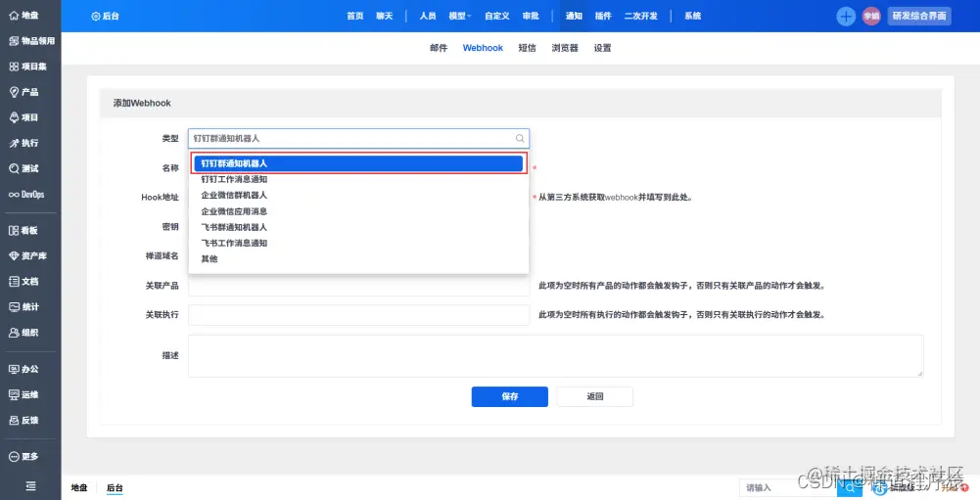Choose 企业微信群机器人 option

coord(358,195)
